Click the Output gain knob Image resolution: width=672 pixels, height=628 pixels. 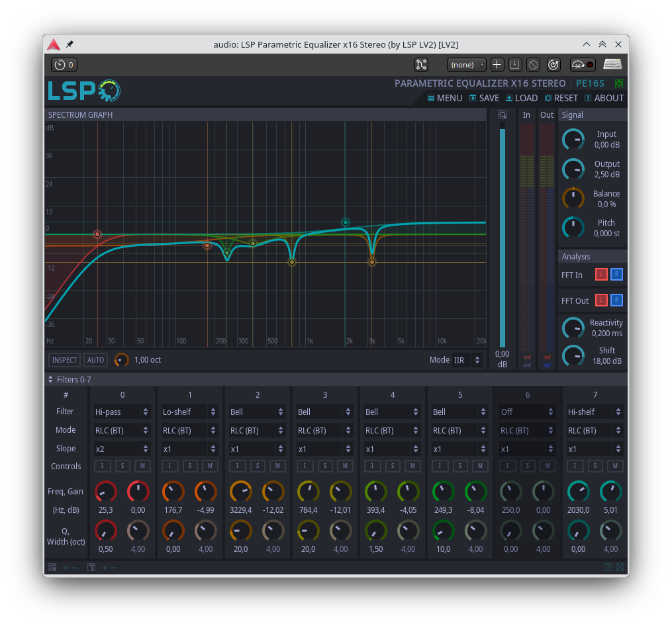click(x=573, y=169)
